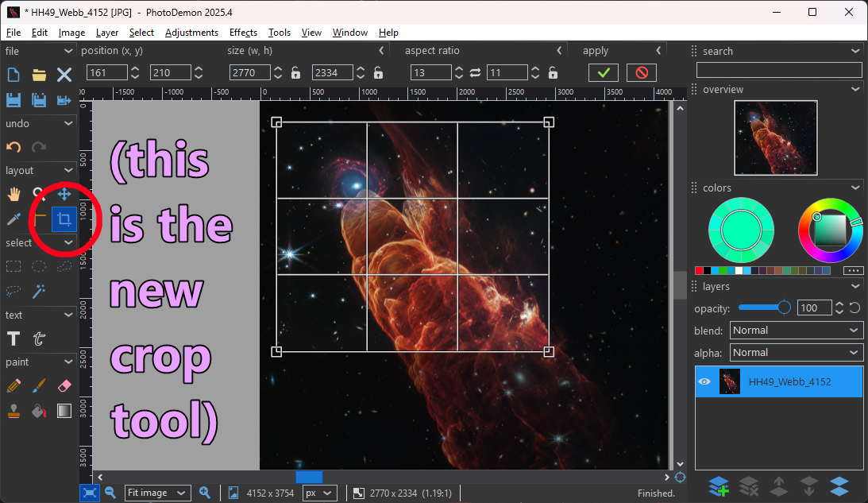Open the Adjustments menu
The width and height of the screenshot is (868, 503).
pos(191,33)
